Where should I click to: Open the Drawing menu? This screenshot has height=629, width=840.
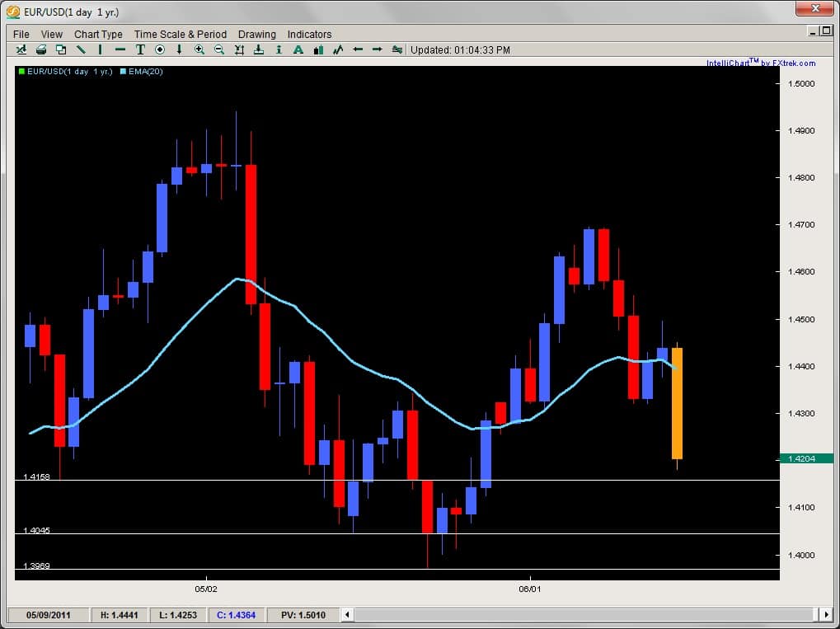256,35
